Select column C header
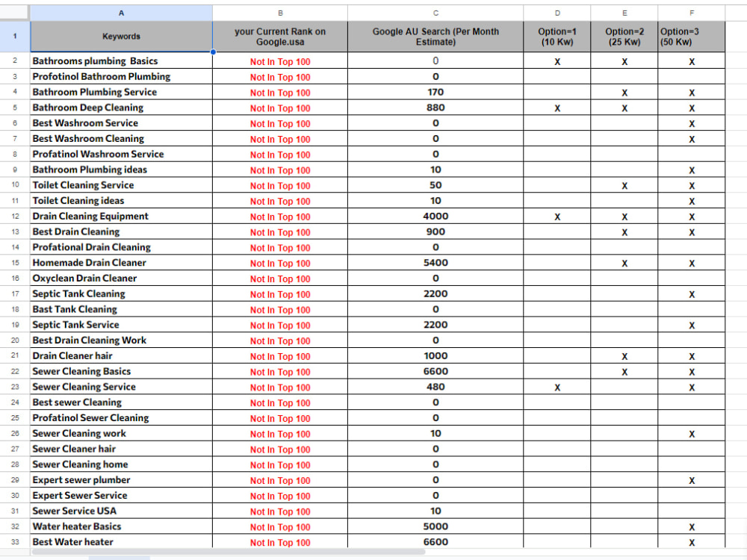Screen dimensions: 747x560 pyautogui.click(x=436, y=13)
